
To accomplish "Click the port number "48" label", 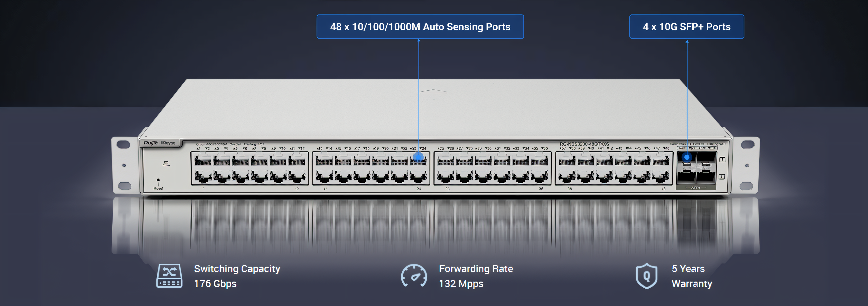I will (663, 189).
